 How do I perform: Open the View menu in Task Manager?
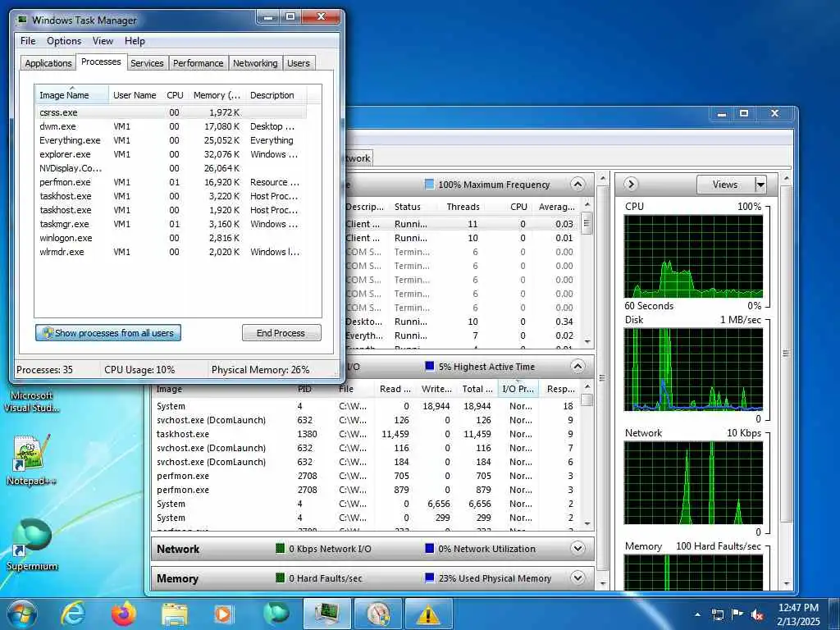pyautogui.click(x=103, y=41)
